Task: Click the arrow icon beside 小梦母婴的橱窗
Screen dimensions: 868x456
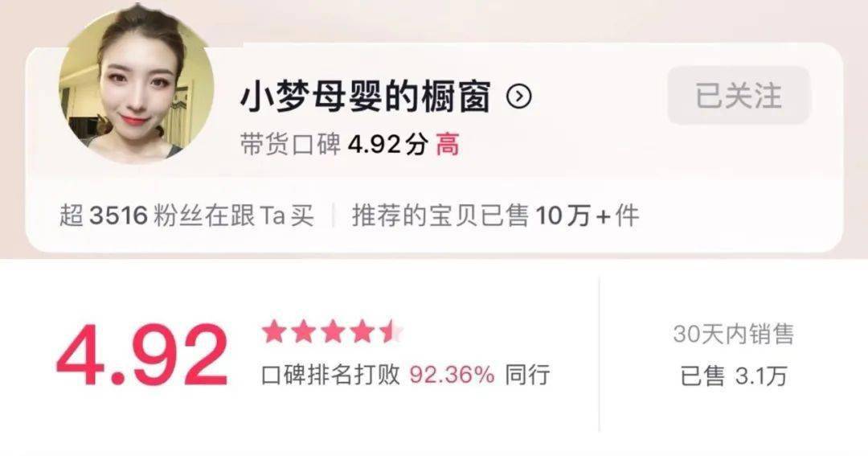Action: pyautogui.click(x=519, y=97)
